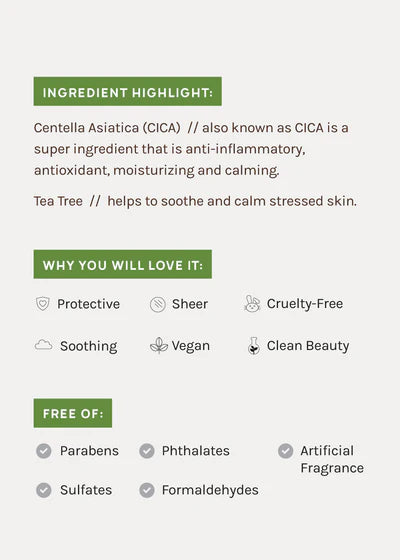Click the Sulfates checkmark icon
This screenshot has width=400, height=560.
pos(44,490)
